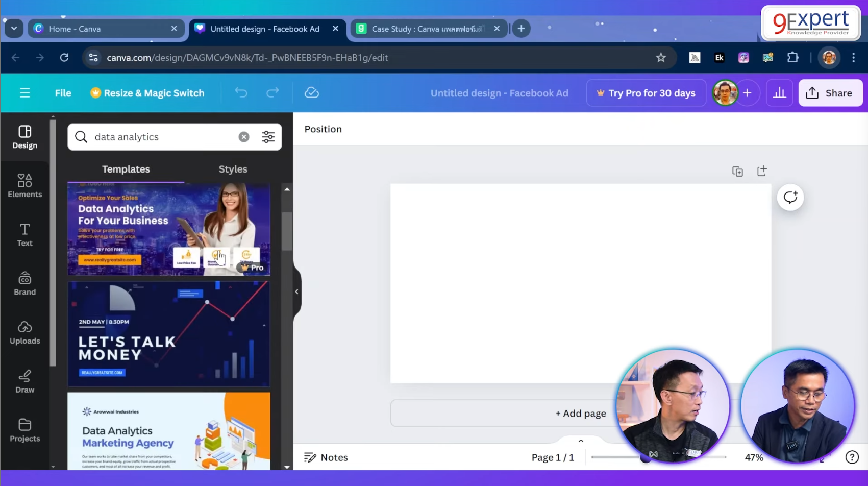868x486 pixels.
Task: Switch to the Draw panel
Action: pos(24,381)
